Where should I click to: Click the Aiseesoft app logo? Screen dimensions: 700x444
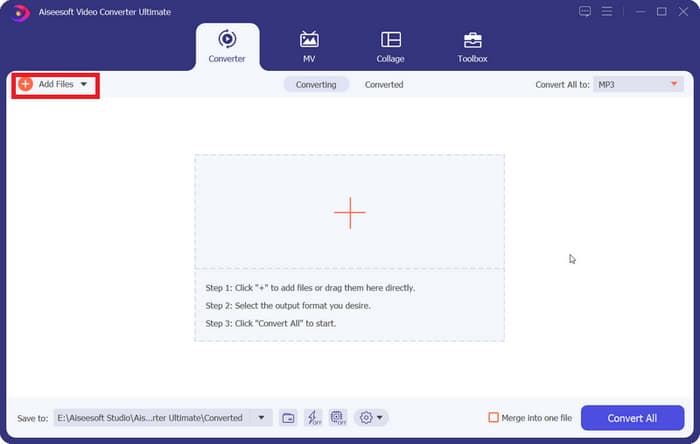(x=19, y=12)
